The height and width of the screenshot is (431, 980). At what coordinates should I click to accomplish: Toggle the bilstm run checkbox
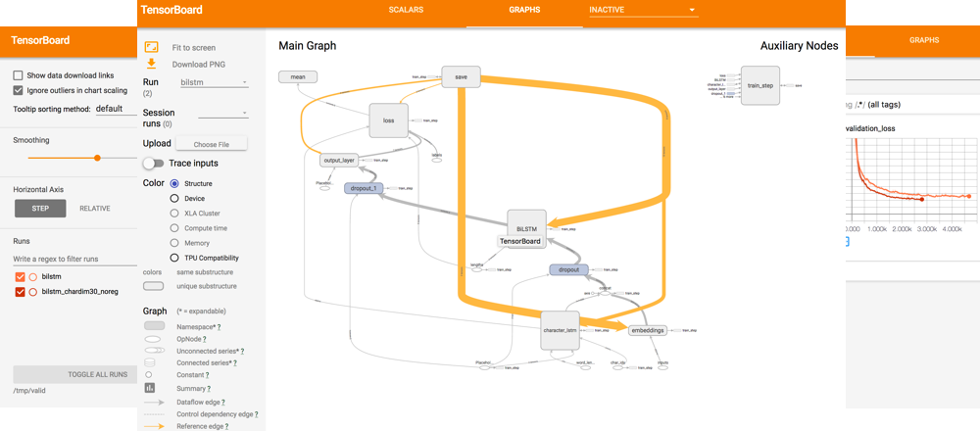click(20, 276)
